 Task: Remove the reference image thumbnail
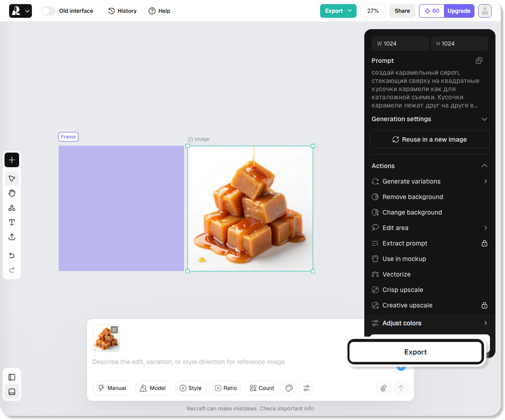click(x=114, y=330)
